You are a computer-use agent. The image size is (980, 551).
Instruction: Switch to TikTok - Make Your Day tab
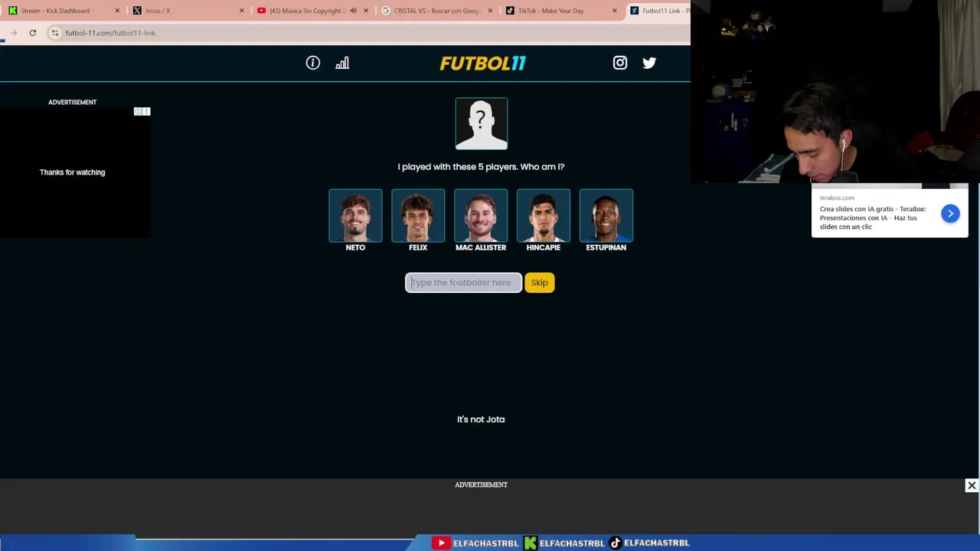tap(550, 11)
